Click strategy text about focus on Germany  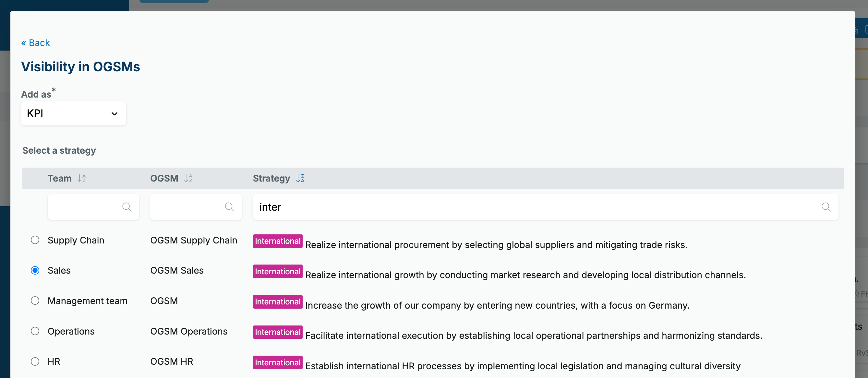tap(497, 306)
